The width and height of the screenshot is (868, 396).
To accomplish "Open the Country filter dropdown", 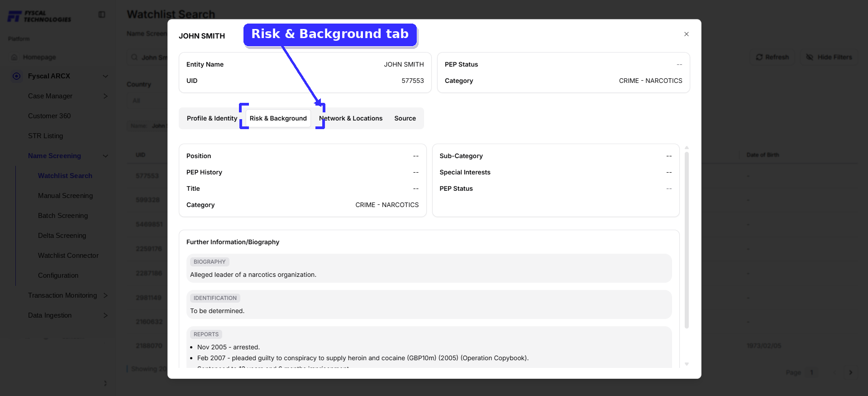I will click(147, 101).
